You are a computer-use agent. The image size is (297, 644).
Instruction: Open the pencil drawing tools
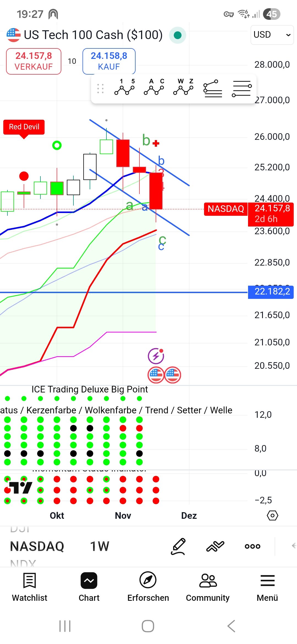coord(178,546)
